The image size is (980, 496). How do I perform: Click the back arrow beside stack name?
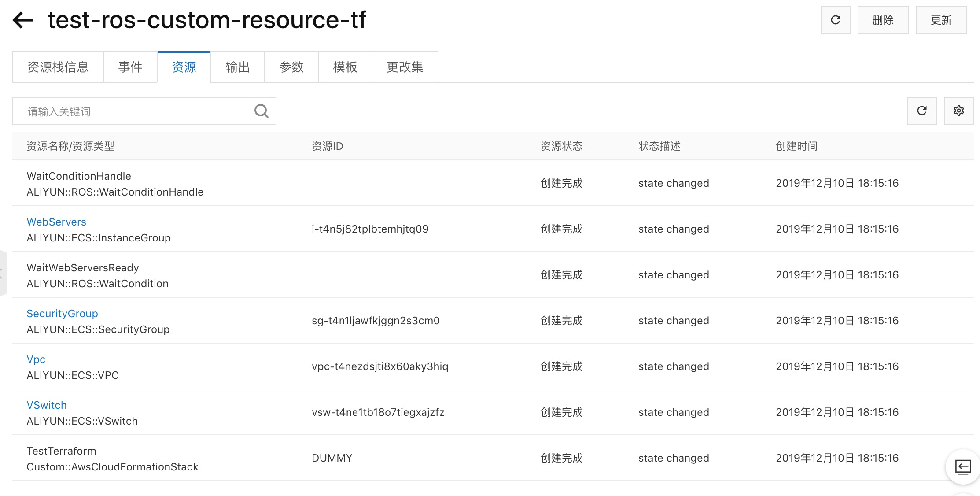(23, 20)
